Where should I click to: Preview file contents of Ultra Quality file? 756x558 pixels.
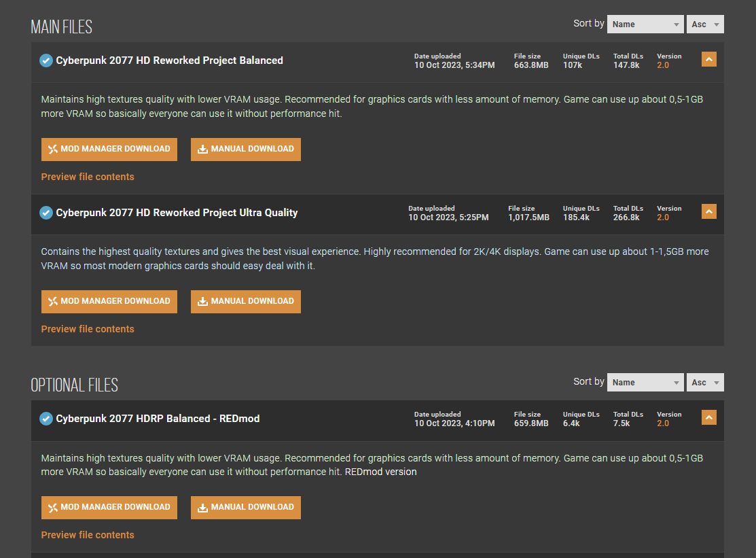click(x=88, y=329)
